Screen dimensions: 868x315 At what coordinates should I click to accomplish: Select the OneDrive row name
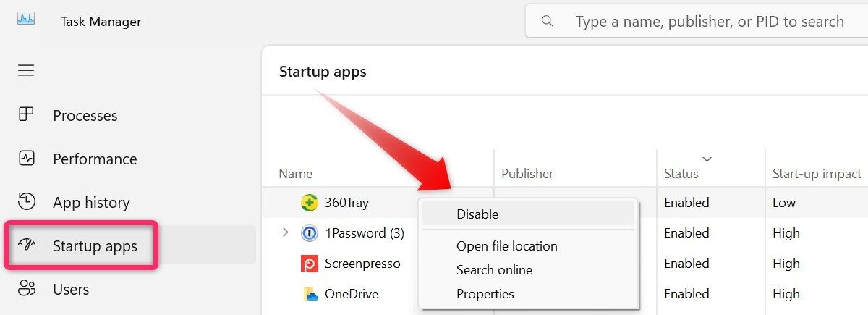[x=352, y=294]
